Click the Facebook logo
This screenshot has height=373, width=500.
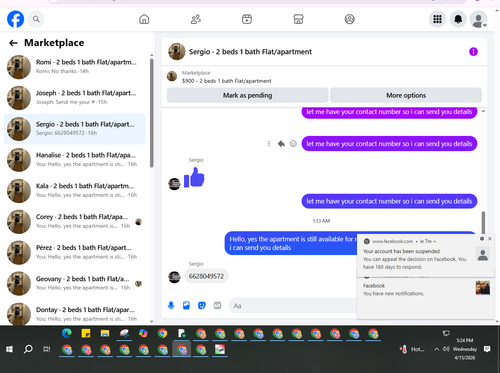(x=16, y=19)
